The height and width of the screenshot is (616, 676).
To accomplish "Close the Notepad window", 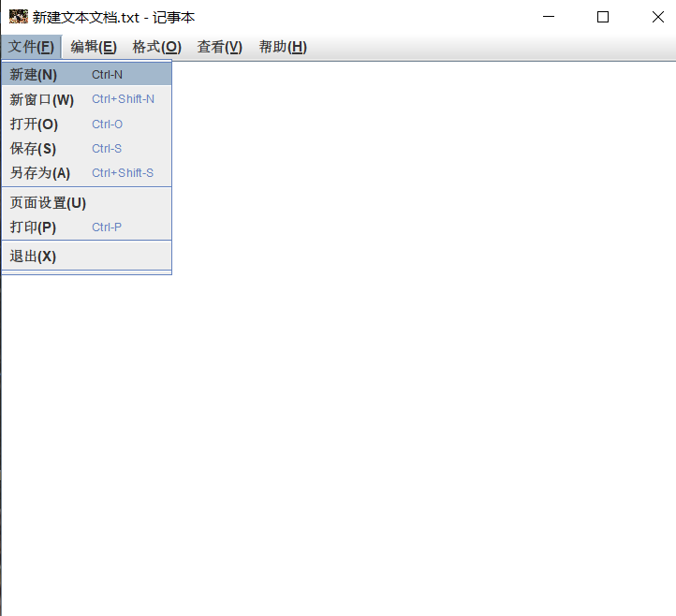I will (x=658, y=17).
